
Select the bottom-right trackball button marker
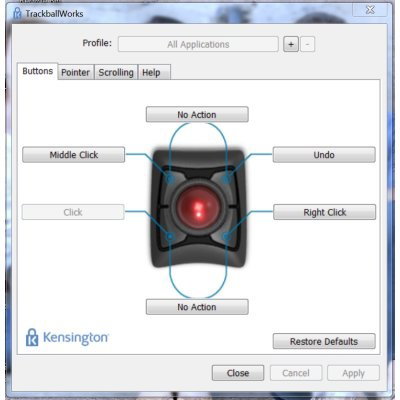click(x=227, y=236)
